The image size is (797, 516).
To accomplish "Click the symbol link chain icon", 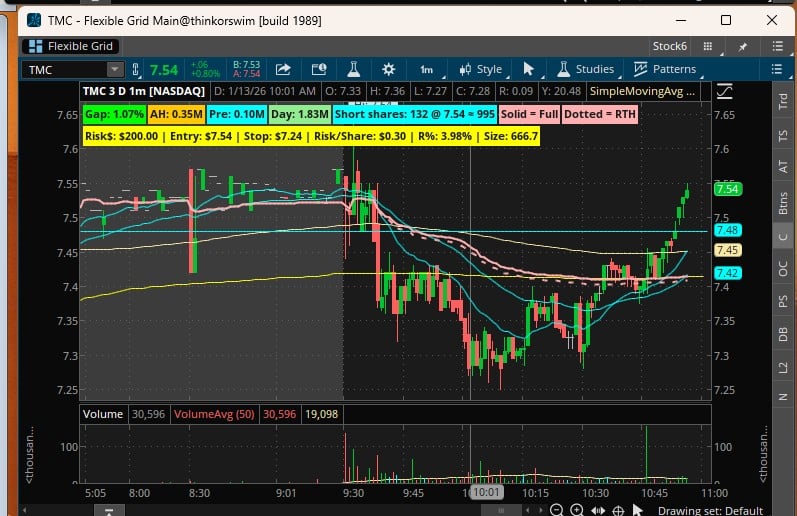I will tap(135, 69).
